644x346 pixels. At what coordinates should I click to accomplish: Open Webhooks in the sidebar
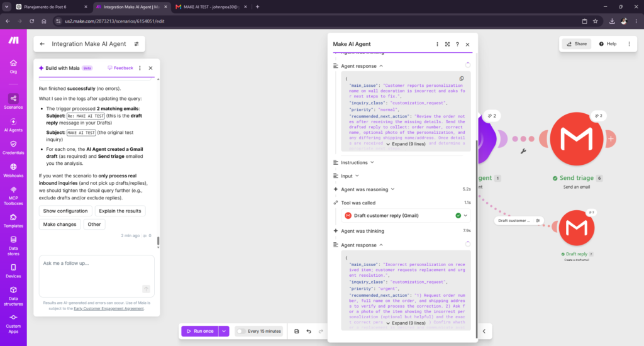[13, 170]
